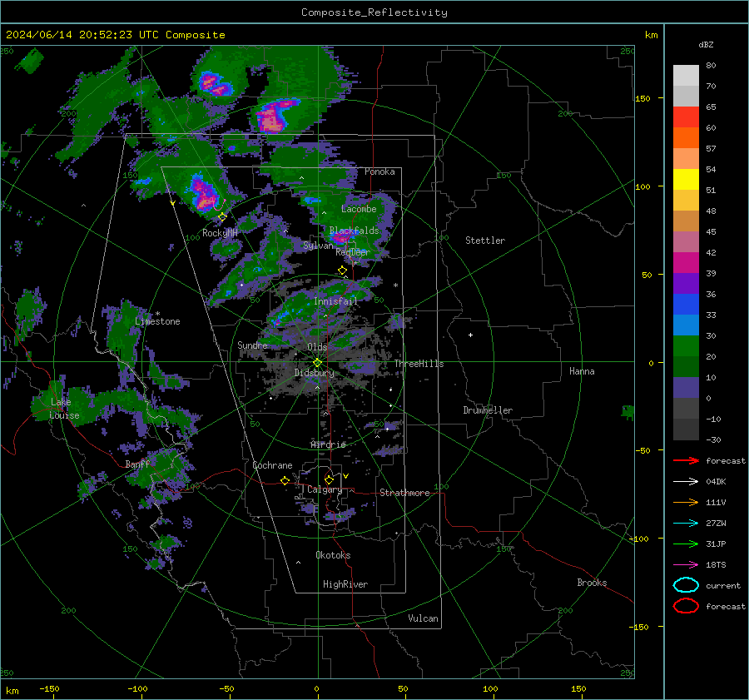Click the orange 111V arrow legend icon
The height and width of the screenshot is (700, 749).
(x=686, y=502)
